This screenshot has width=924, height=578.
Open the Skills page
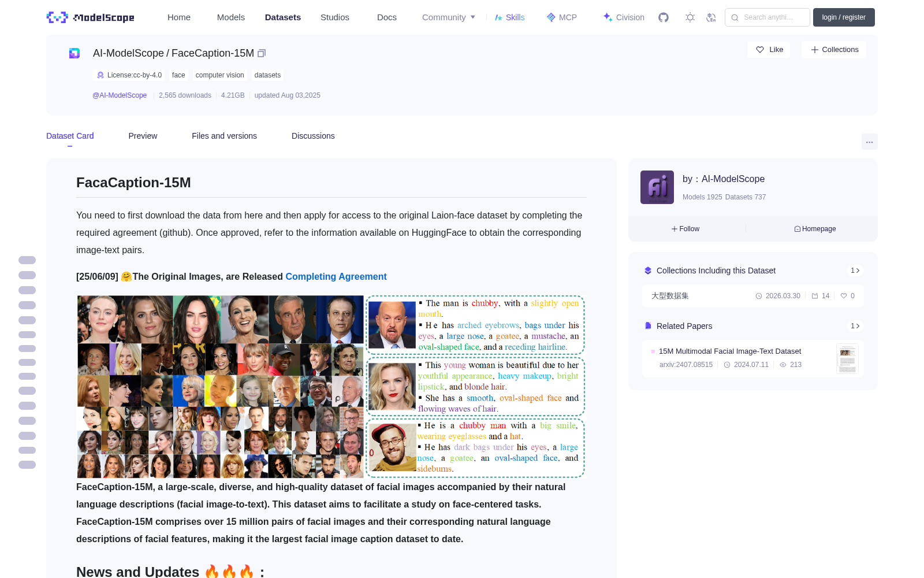click(x=509, y=17)
